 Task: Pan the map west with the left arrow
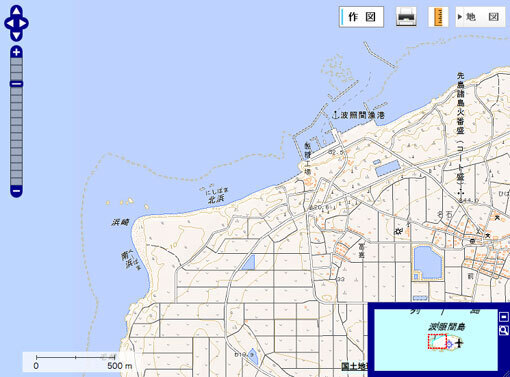[10, 23]
